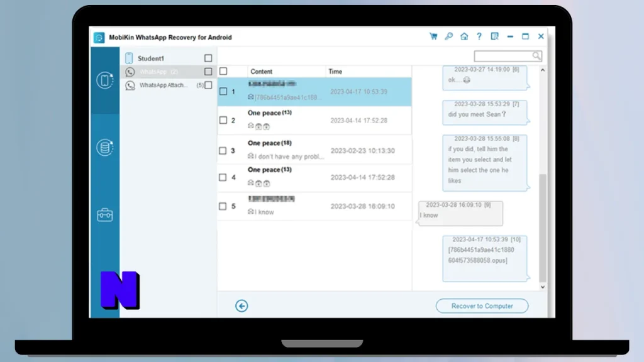The image size is (644, 362).
Task: Click the WhatsApp Attach... category icon
Action: pos(130,85)
